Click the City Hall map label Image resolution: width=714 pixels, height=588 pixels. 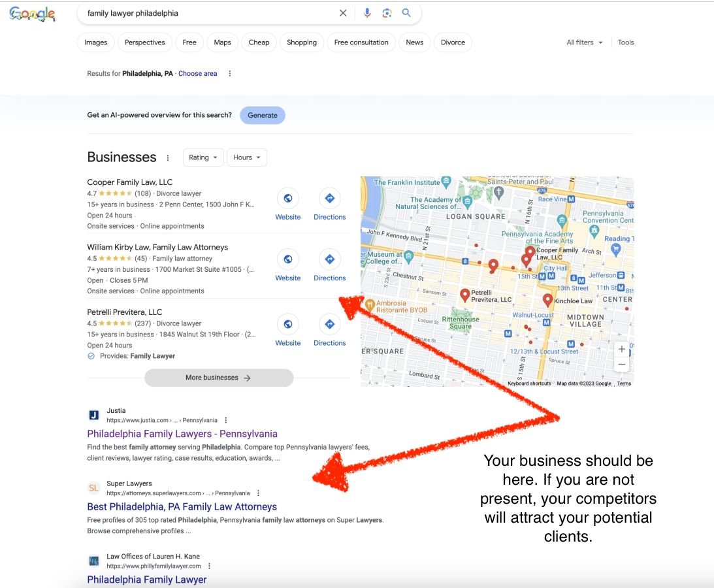coord(555,268)
